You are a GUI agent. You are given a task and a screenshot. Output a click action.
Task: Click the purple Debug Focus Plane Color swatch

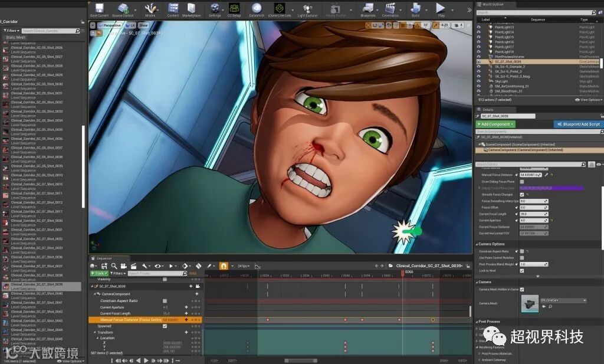[x=552, y=188]
